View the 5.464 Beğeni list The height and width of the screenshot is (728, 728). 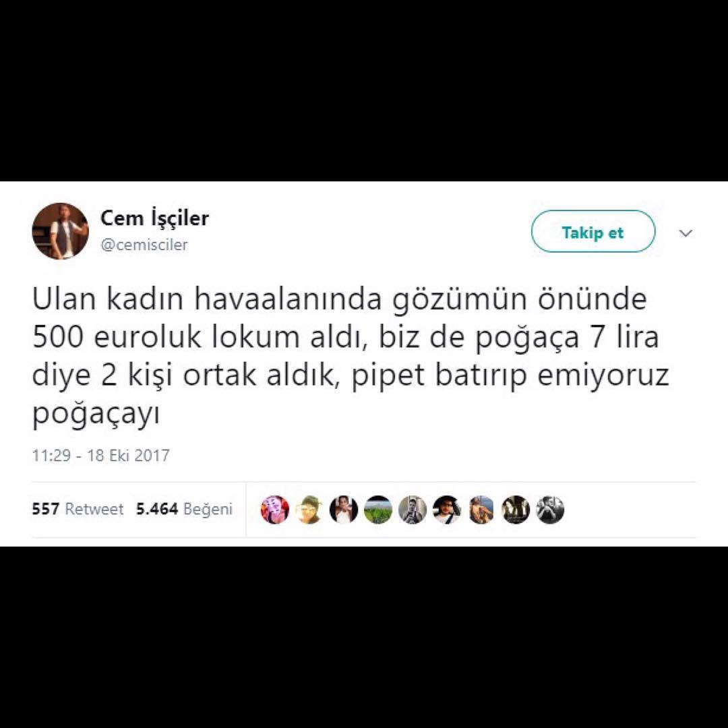[x=184, y=509]
